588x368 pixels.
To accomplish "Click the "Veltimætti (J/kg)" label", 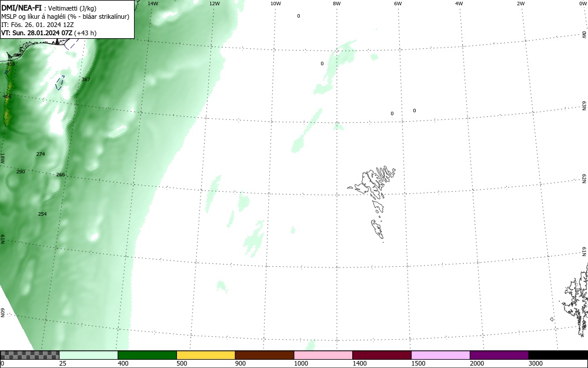I will click(72, 8).
